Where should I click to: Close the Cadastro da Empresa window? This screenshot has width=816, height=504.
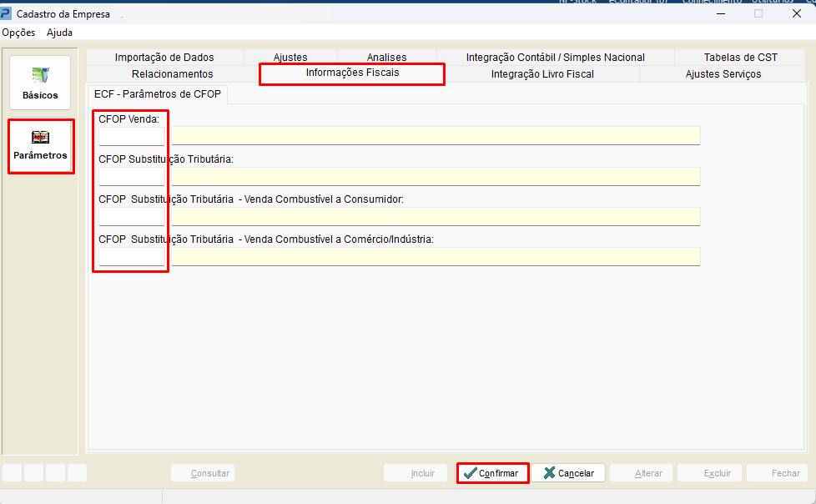(x=796, y=13)
